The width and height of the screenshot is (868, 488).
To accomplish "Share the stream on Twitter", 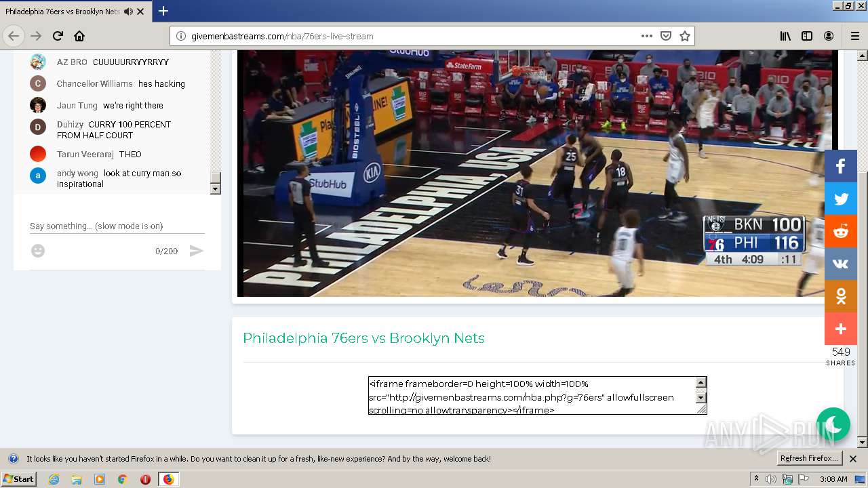I will coord(841,199).
